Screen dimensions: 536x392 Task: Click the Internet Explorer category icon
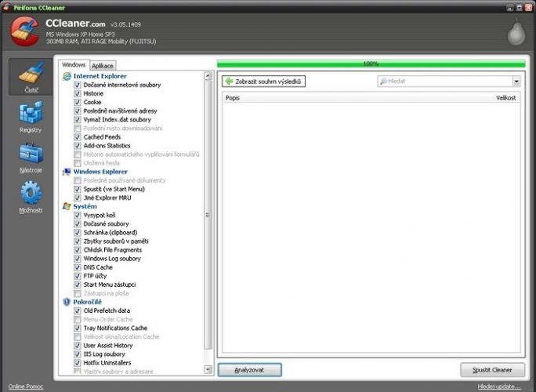point(67,76)
